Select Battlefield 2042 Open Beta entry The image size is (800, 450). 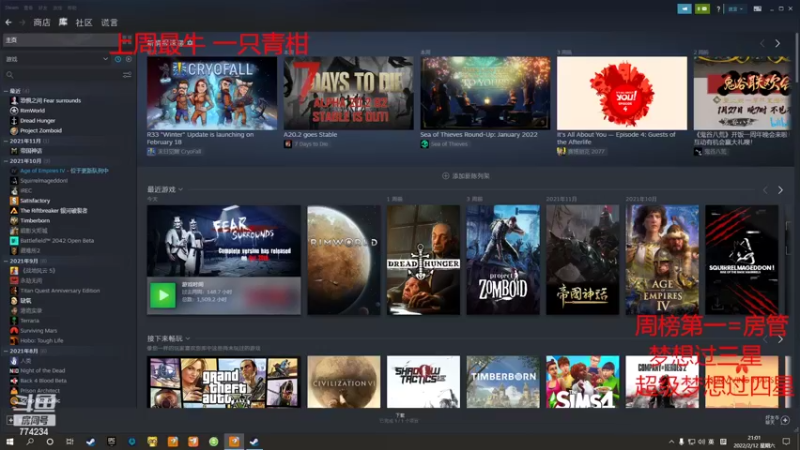pos(57,240)
